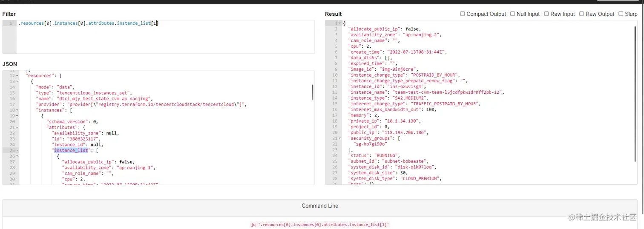Click the highlighted "instance_list" key
This screenshot has height=229, width=644.
click(71, 150)
